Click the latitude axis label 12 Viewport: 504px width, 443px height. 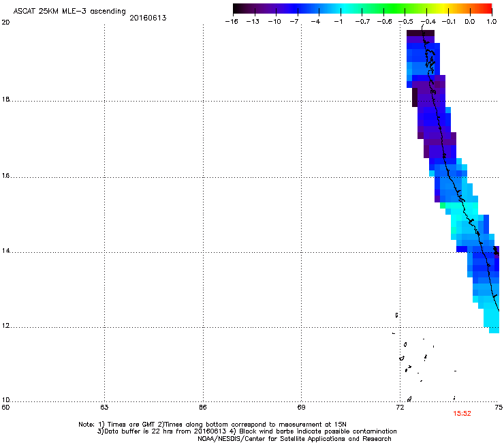5,326
